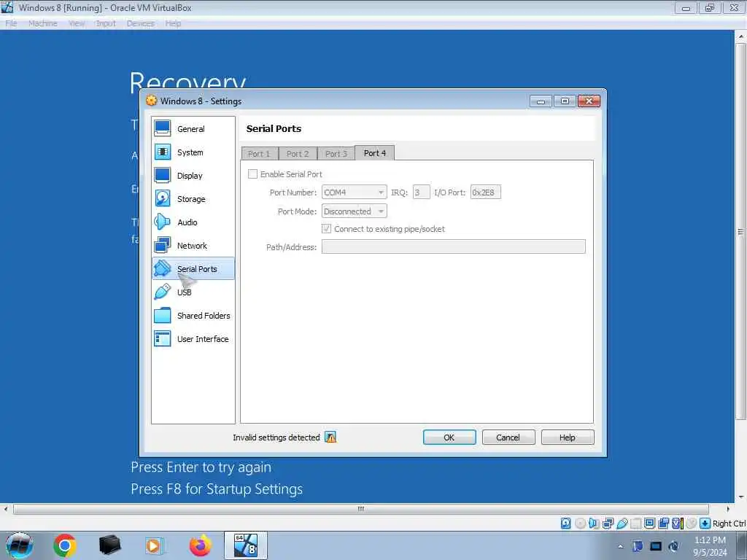Select the Port 4 tab
The width and height of the screenshot is (747, 560).
coord(375,153)
